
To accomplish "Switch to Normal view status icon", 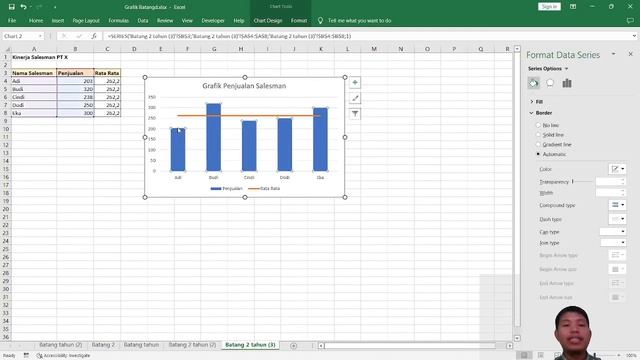I will (x=524, y=356).
